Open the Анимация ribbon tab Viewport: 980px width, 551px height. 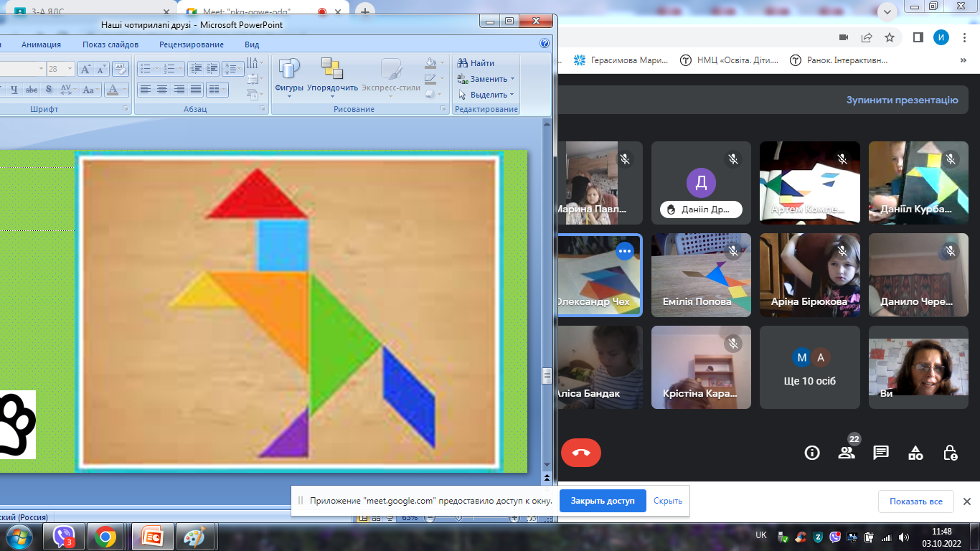42,44
